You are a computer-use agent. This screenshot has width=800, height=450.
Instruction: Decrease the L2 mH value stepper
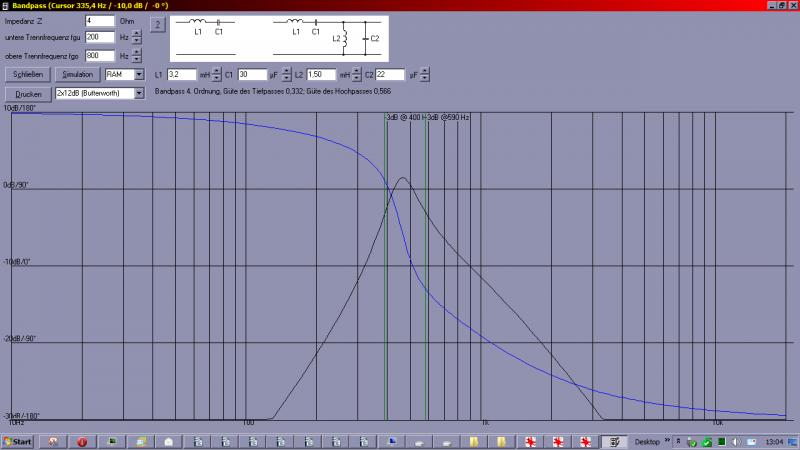tap(356, 78)
